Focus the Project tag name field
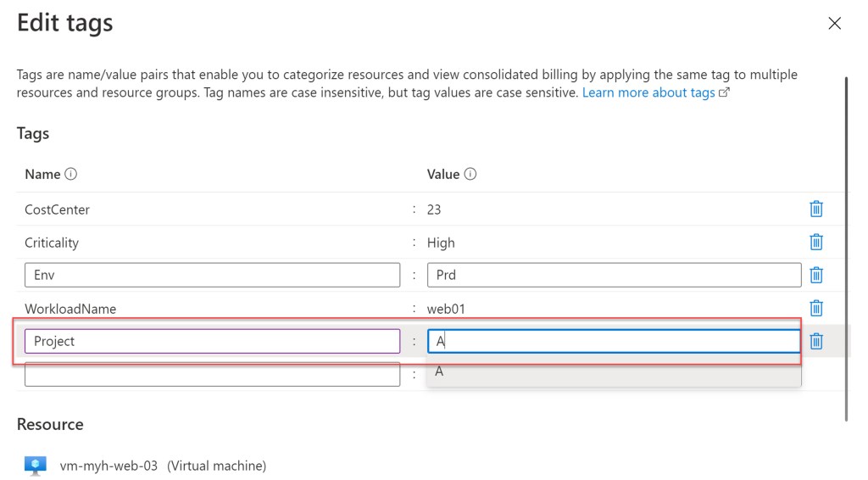This screenshot has height=480, width=868. click(212, 341)
